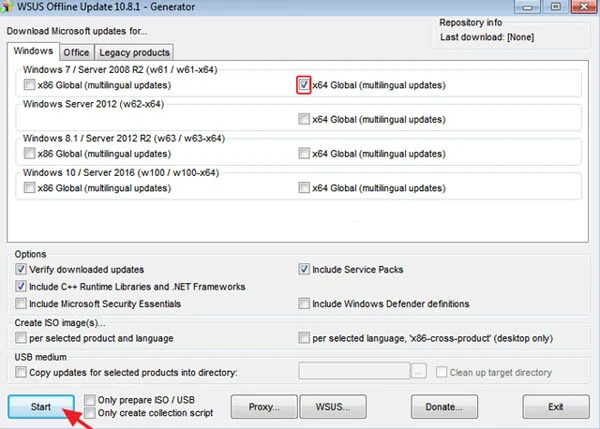Viewport: 600px width, 429px height.
Task: Toggle Clean up target directory checkbox
Action: pos(441,372)
